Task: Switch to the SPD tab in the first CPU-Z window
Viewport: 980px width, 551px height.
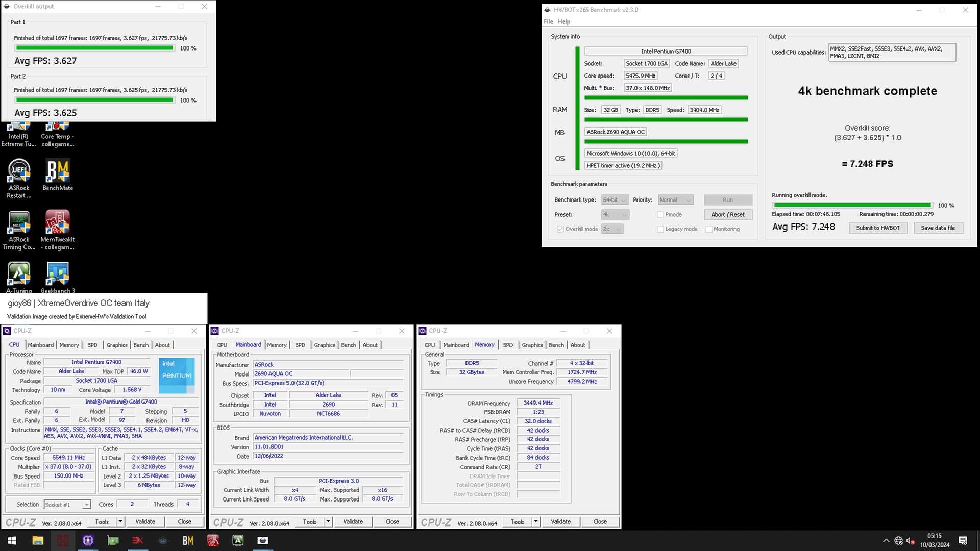Action: tap(92, 345)
